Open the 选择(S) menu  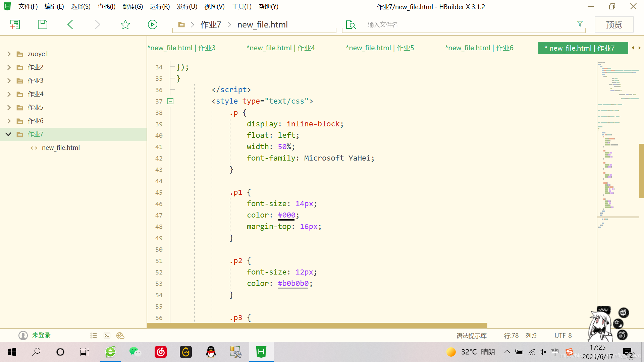pyautogui.click(x=80, y=7)
